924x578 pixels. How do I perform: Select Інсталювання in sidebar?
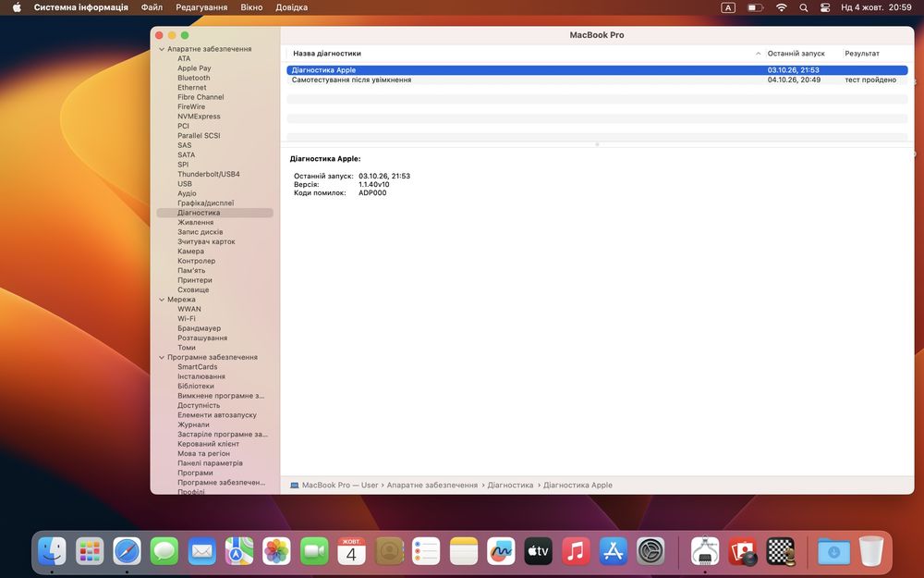tap(201, 376)
